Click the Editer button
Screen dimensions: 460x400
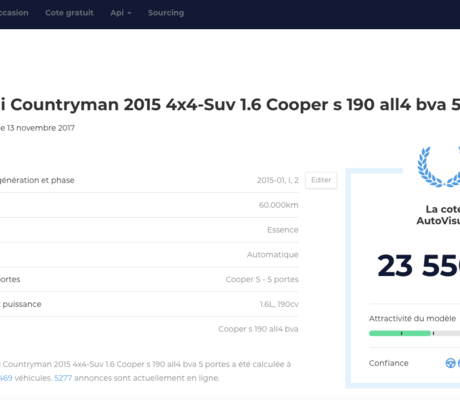[x=321, y=180]
